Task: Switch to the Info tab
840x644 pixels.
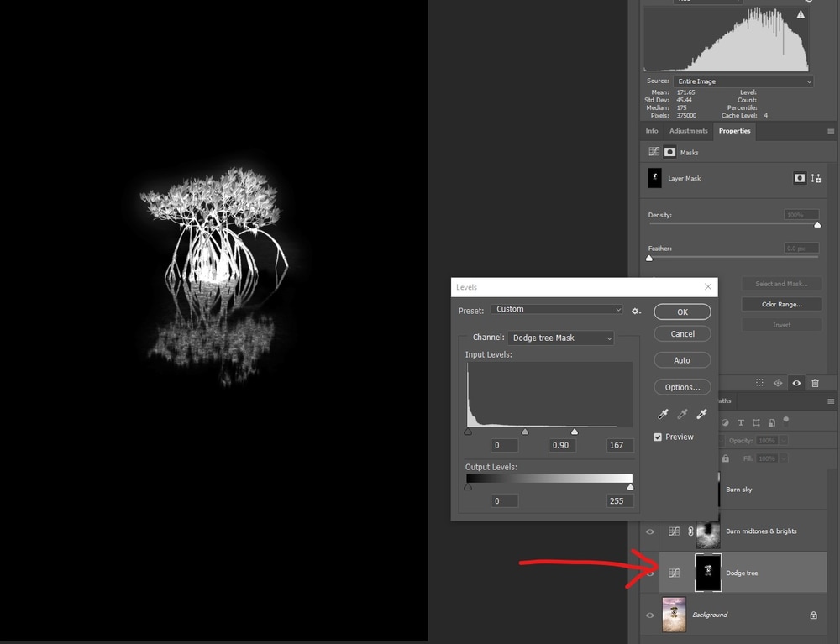Action: (x=652, y=131)
